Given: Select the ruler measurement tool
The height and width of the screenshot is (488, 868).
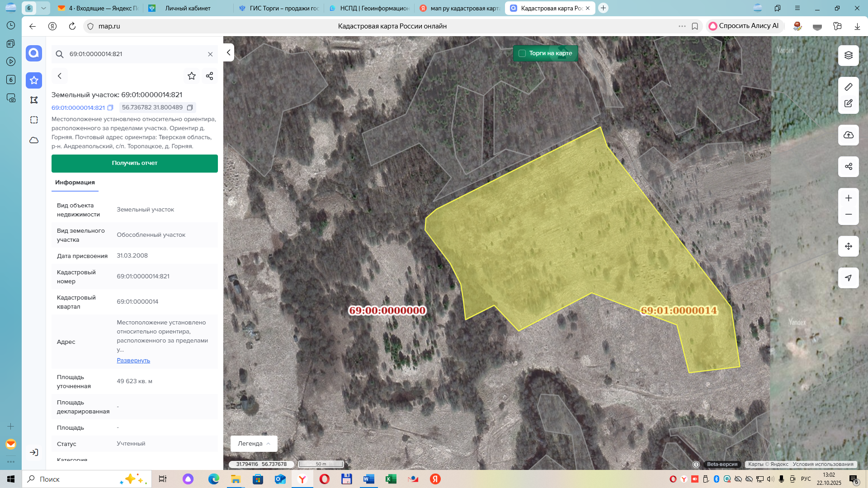Looking at the screenshot, I should click(x=848, y=87).
